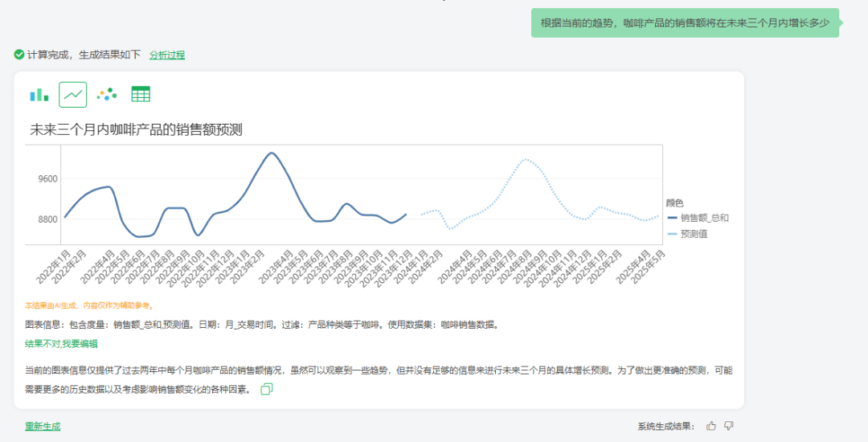
Task: Click the 图表信息 description line
Action: pyautogui.click(x=263, y=325)
